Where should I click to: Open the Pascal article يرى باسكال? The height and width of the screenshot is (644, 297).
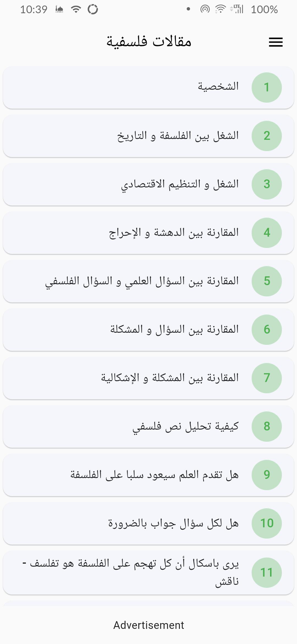(148, 572)
